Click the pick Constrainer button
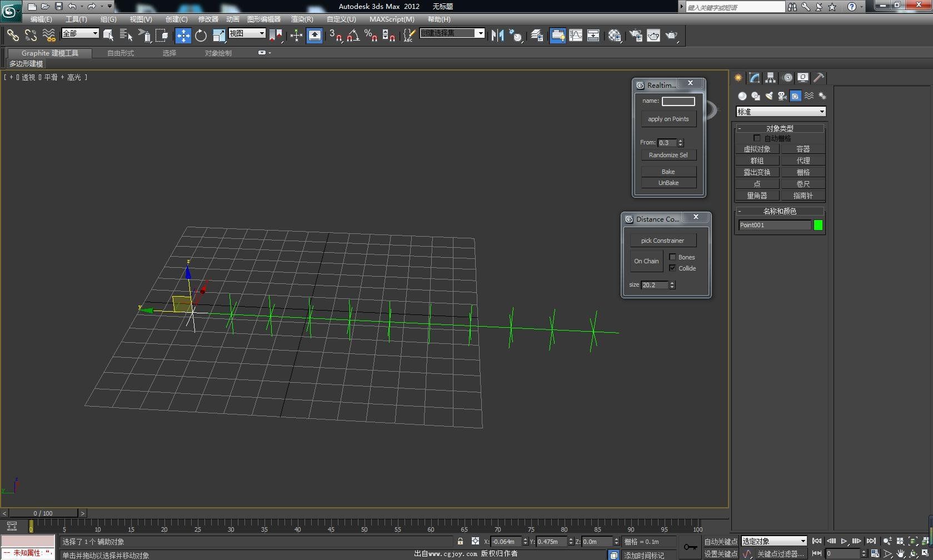 point(663,241)
